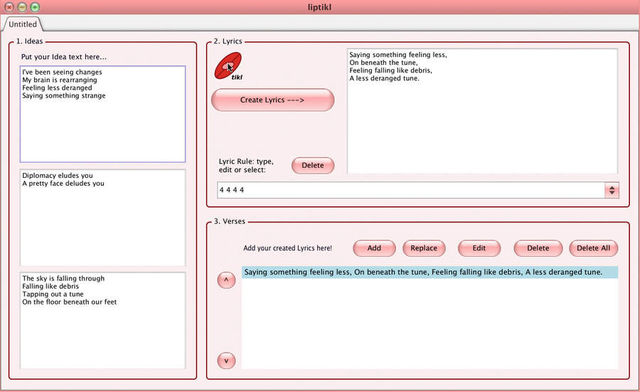Click the red close window button
Viewport: 640px width, 392px height.
tap(9, 7)
